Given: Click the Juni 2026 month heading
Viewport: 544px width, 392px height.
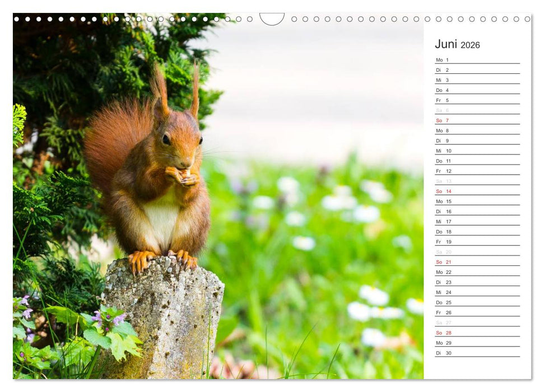Looking at the screenshot, I should (457, 44).
